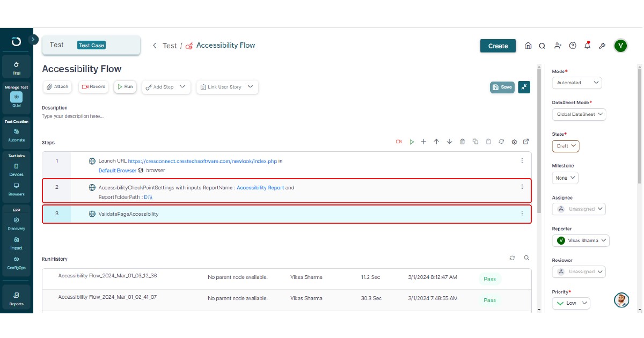Open the Priority dropdown showing Low
The height and width of the screenshot is (338, 644).
(x=571, y=303)
